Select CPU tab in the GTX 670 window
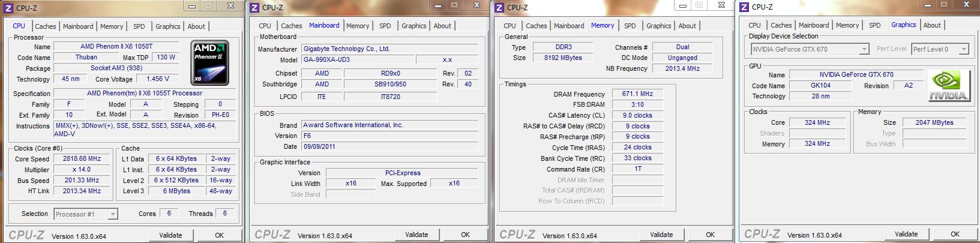Viewport: 980px width, 243px height. (755, 25)
